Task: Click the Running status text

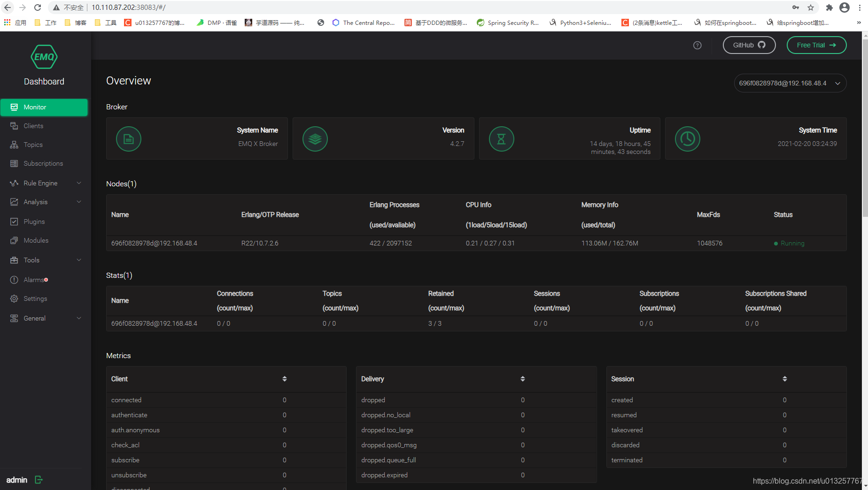Action: (x=792, y=243)
